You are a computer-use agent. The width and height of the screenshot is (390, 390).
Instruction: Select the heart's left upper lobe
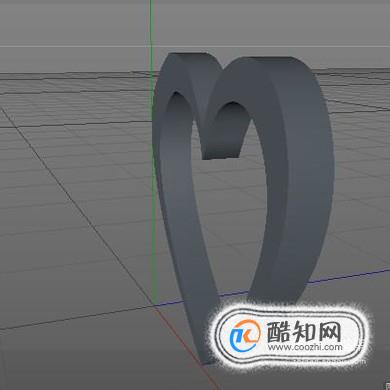click(187, 77)
